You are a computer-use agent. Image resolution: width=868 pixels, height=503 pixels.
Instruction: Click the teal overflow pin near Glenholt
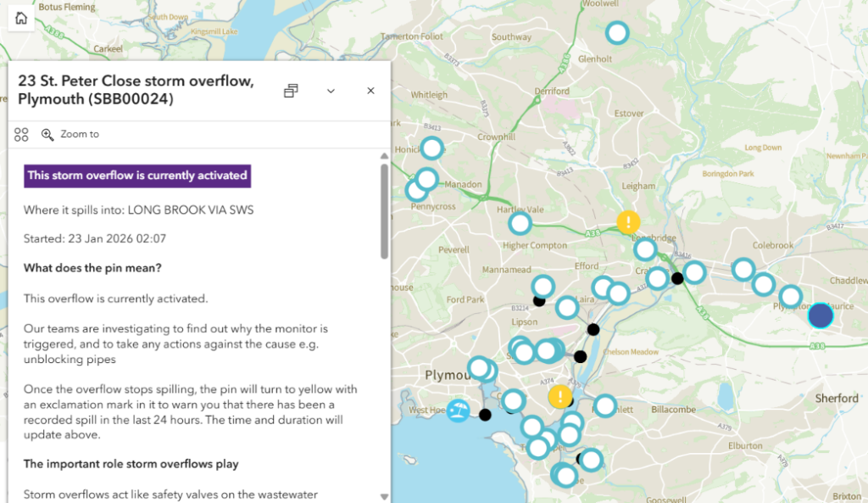(x=617, y=33)
